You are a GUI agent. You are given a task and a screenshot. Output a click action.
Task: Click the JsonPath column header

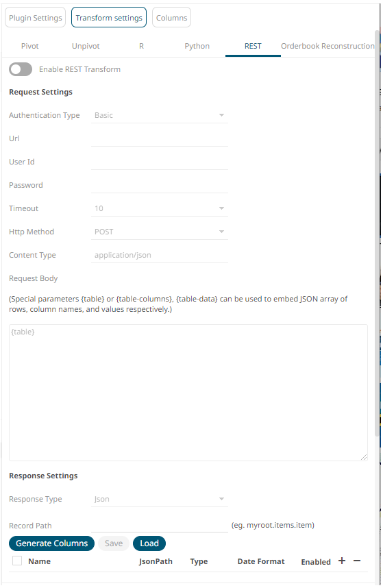pyautogui.click(x=156, y=561)
